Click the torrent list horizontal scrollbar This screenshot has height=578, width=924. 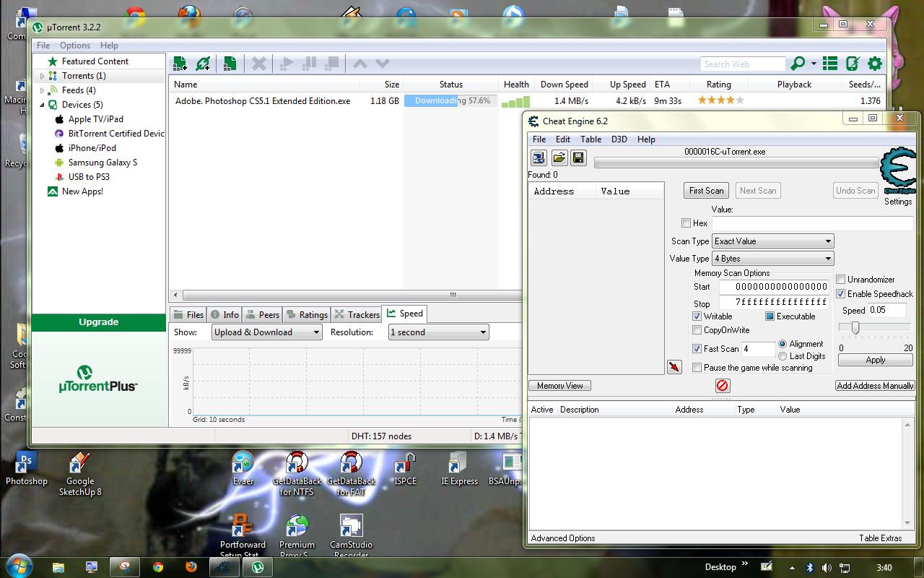pyautogui.click(x=353, y=295)
